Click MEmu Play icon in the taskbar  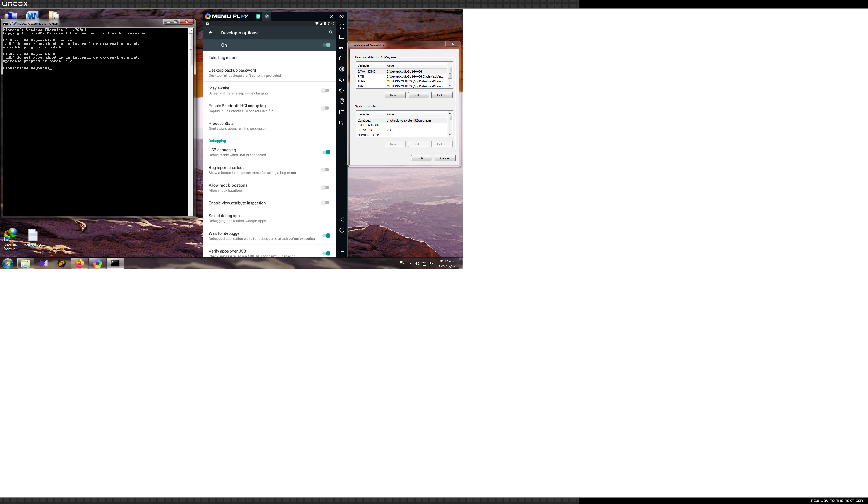point(98,264)
